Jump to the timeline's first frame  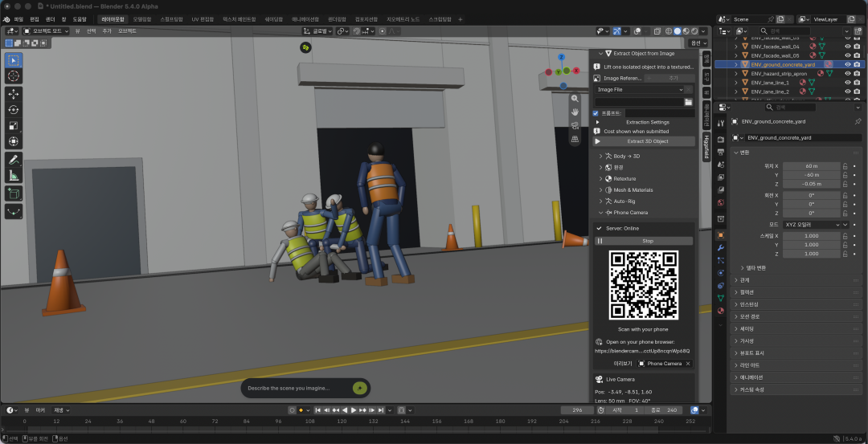coord(317,410)
